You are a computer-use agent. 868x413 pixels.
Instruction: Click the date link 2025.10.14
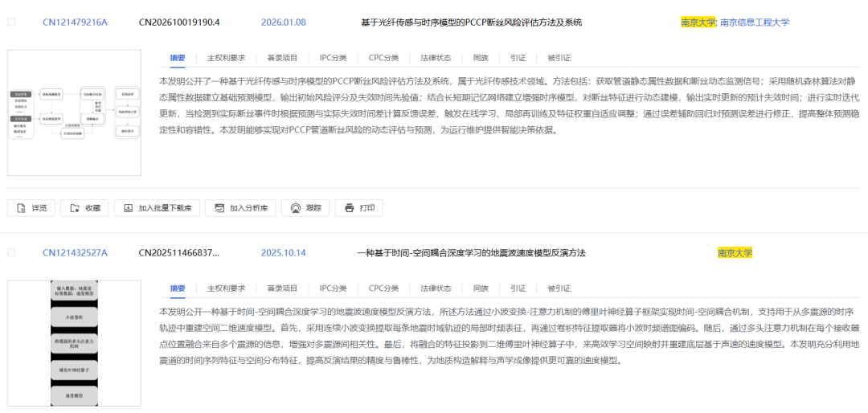click(x=284, y=252)
